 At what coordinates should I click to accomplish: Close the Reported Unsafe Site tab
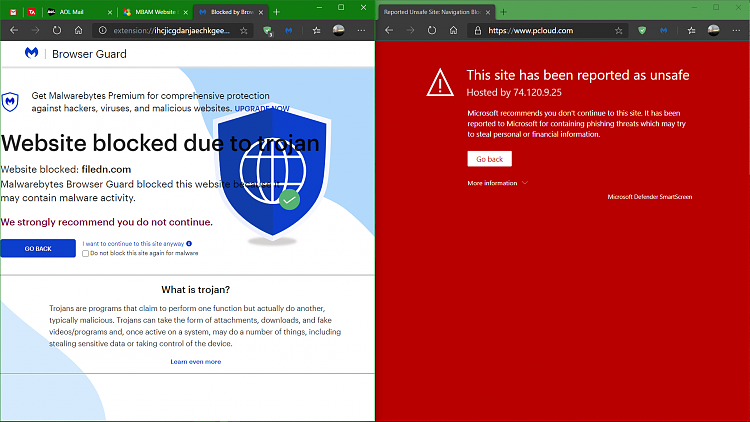coord(488,12)
